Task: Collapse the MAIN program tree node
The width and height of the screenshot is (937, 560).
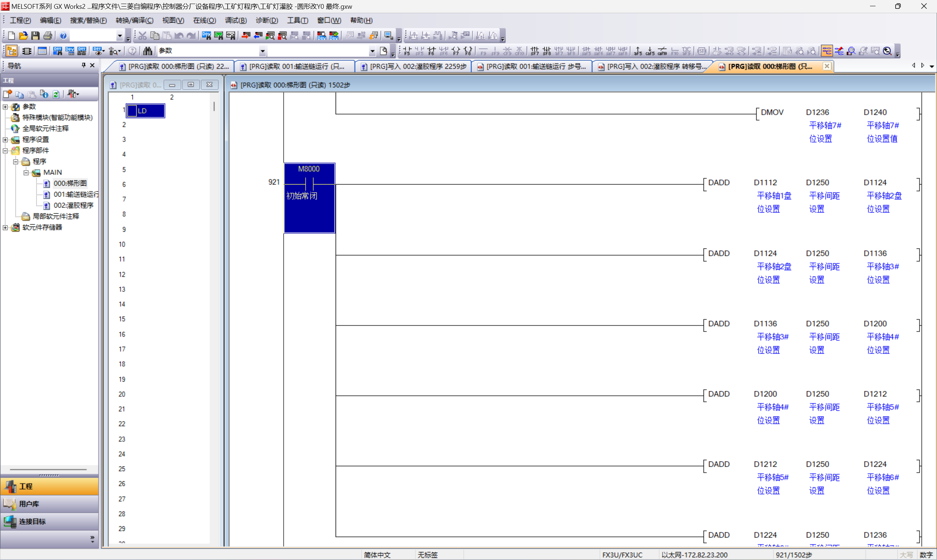Action: coord(26,172)
